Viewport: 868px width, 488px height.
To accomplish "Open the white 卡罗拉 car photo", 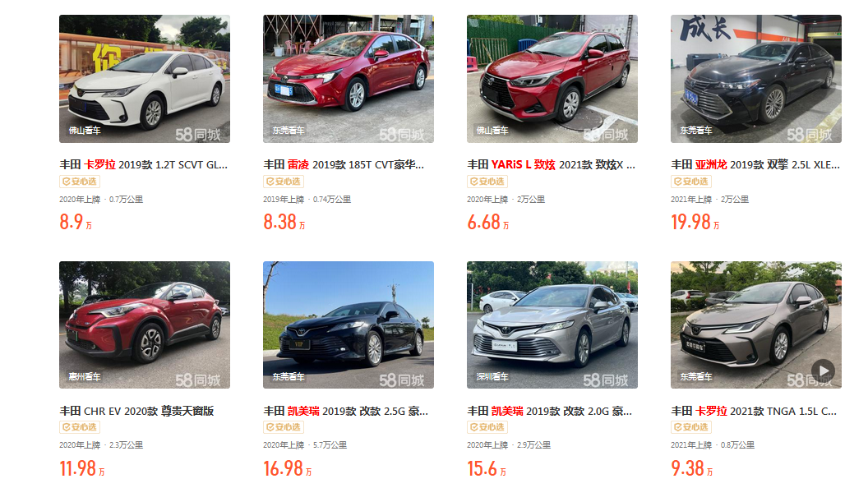I will tap(145, 79).
